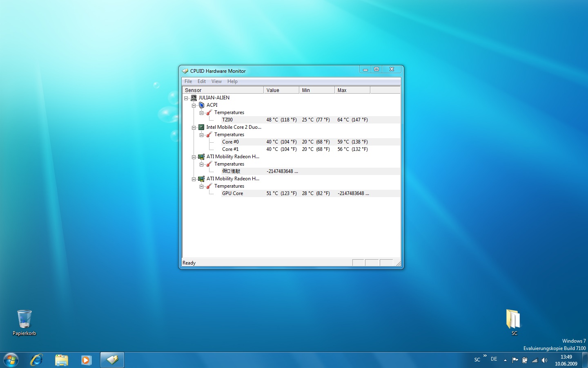
Task: Click the Sensor column header
Action: click(x=223, y=90)
